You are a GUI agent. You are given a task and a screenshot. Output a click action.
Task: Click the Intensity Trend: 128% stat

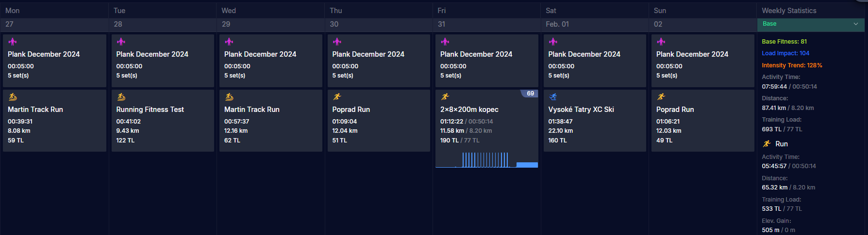(792, 65)
